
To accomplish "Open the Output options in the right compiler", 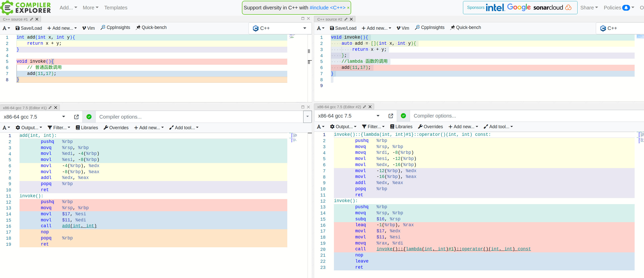I will [x=343, y=127].
